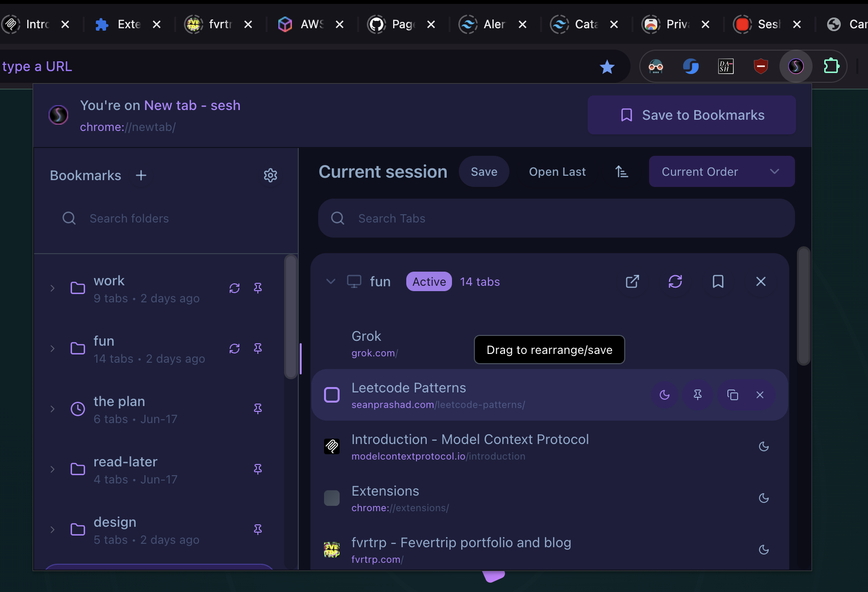The image size is (868, 592).
Task: Toggle pin on the design folder
Action: (258, 529)
